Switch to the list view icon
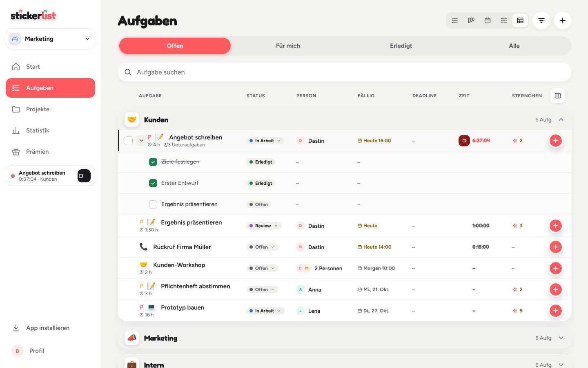The height and width of the screenshot is (368, 588). (455, 20)
